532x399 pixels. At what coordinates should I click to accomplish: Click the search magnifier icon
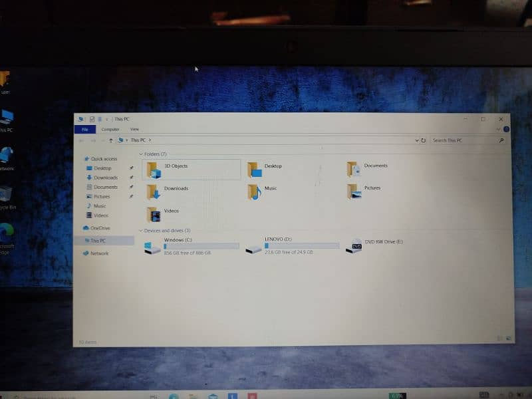tap(501, 140)
